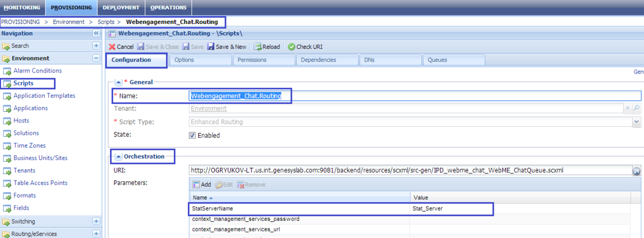
Task: Add a new orchestration parameter
Action: [x=201, y=184]
